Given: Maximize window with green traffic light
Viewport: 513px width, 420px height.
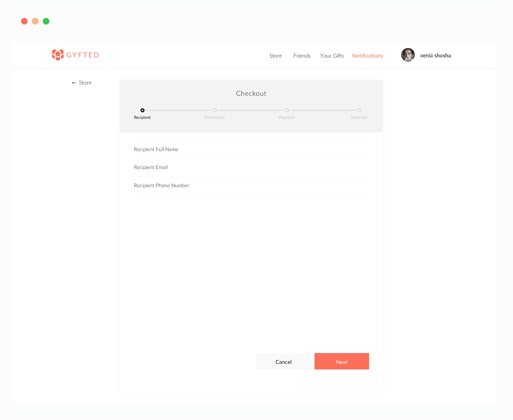Looking at the screenshot, I should [x=46, y=21].
